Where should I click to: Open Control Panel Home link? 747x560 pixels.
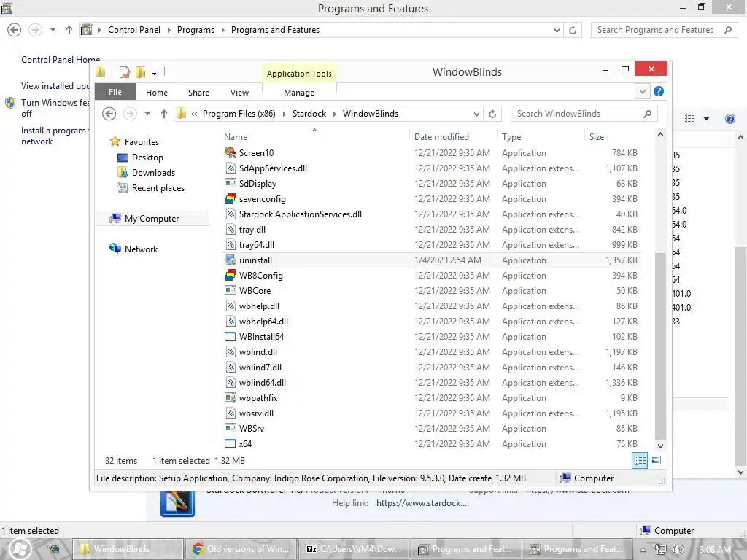[x=61, y=60]
